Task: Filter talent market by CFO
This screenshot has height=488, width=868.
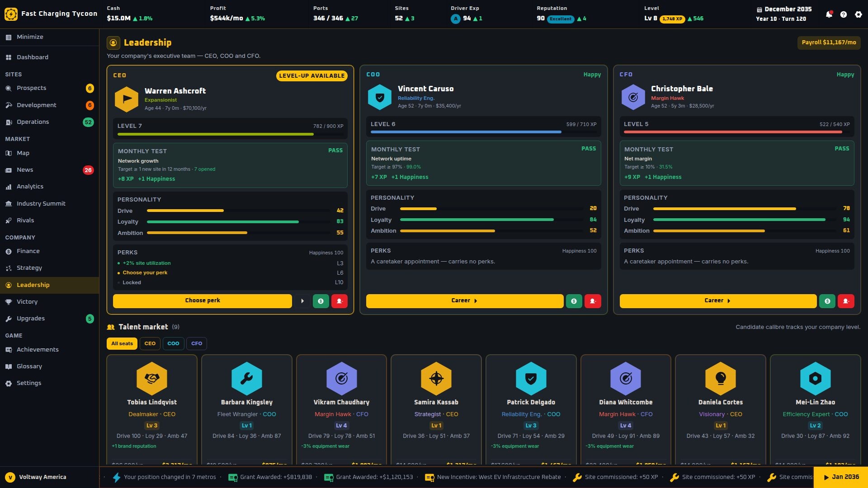Action: coord(197,344)
